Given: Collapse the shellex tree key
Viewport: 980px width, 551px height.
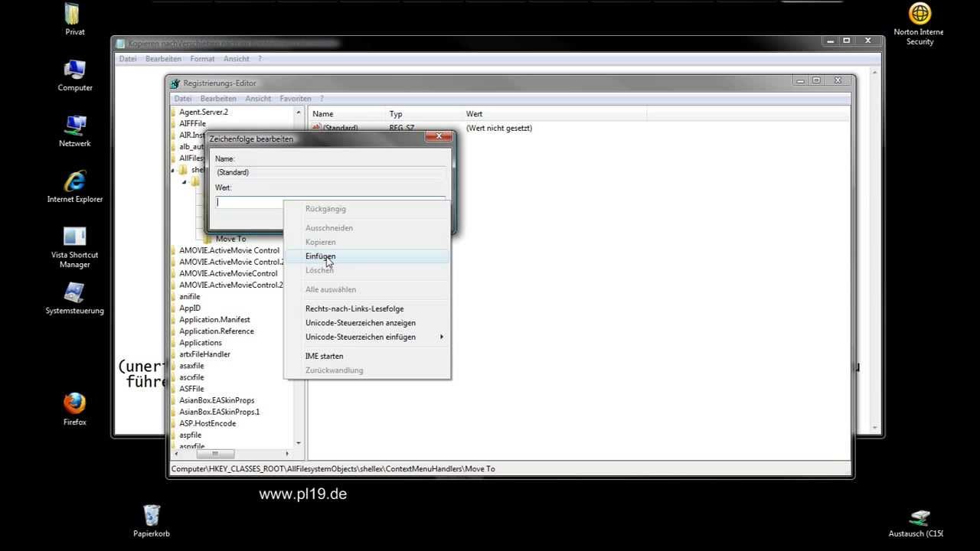Looking at the screenshot, I should [x=173, y=170].
